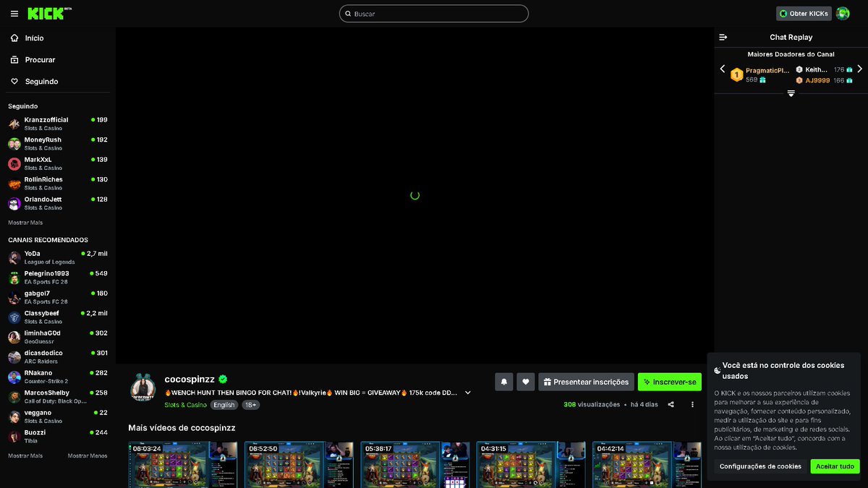Click the search field Buscar

pos(434,14)
